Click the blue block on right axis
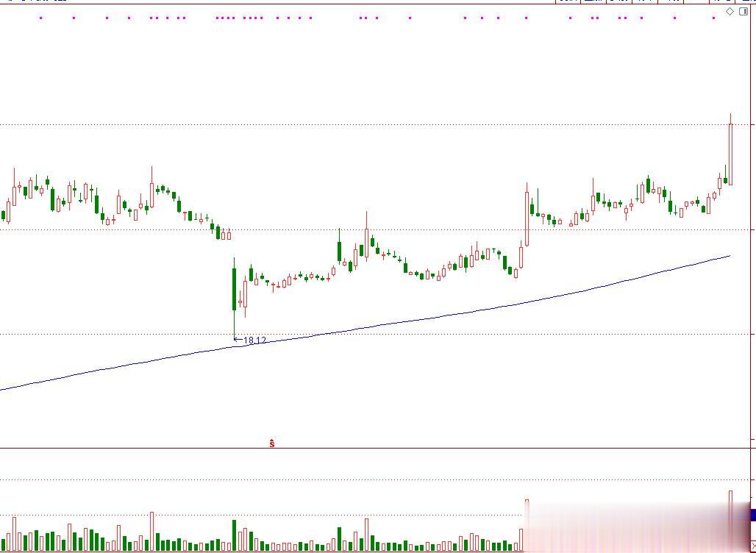756x553 pixels. coord(753,515)
